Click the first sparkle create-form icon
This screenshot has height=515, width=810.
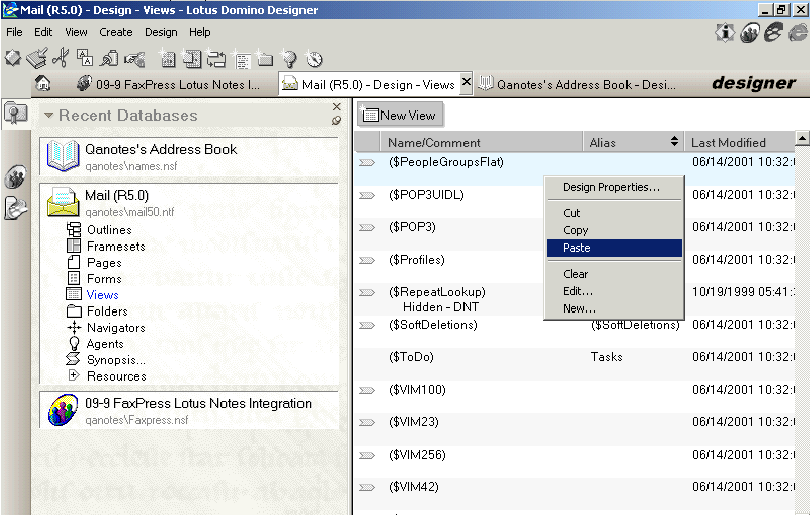click(167, 58)
